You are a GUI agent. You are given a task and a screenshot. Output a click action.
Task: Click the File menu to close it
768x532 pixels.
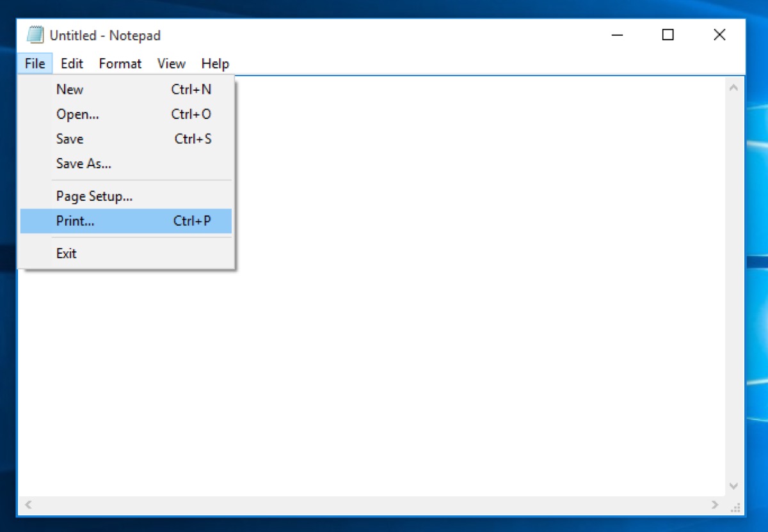coord(34,63)
